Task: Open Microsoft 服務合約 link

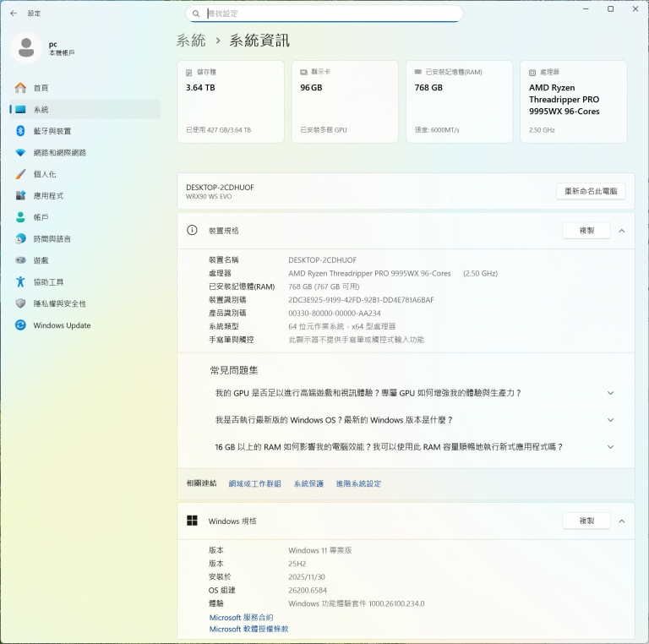Action: coord(241,618)
